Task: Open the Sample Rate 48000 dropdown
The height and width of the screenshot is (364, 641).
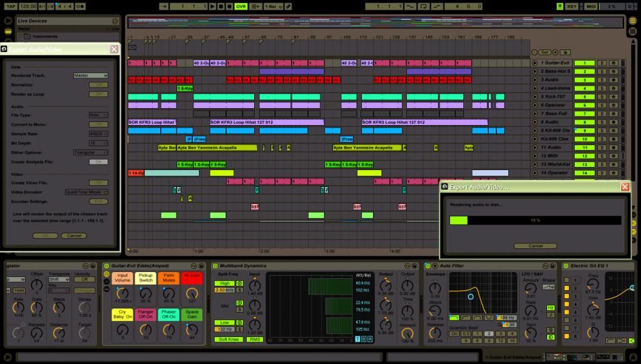Action: point(98,134)
